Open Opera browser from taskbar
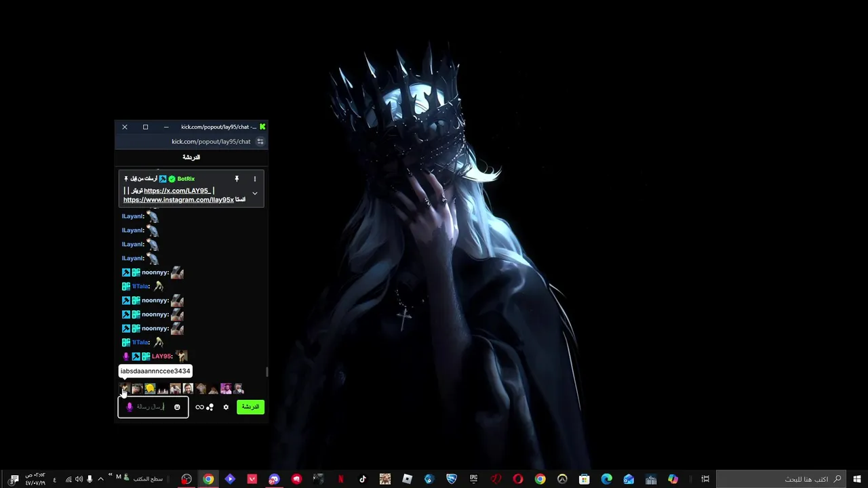Viewport: 868px width, 488px height. [518, 479]
